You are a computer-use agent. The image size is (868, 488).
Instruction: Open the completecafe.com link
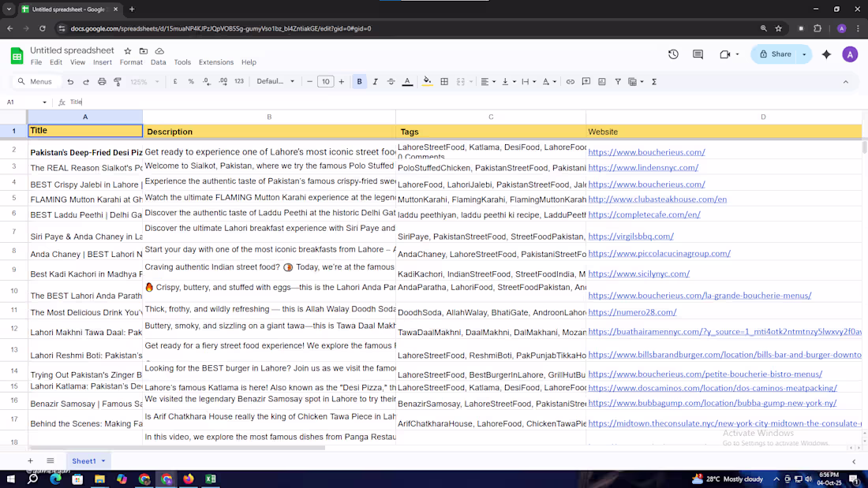point(645,214)
